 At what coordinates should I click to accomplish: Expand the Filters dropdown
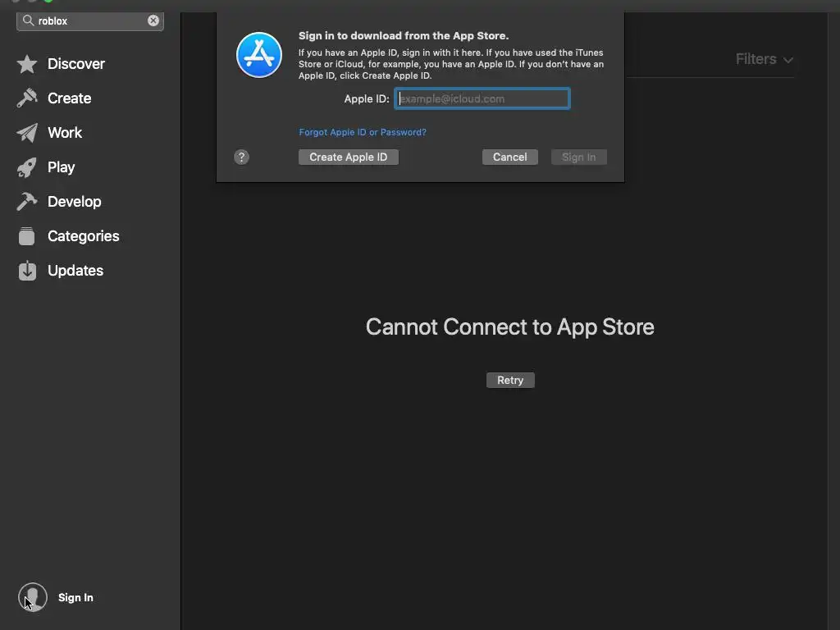[765, 59]
